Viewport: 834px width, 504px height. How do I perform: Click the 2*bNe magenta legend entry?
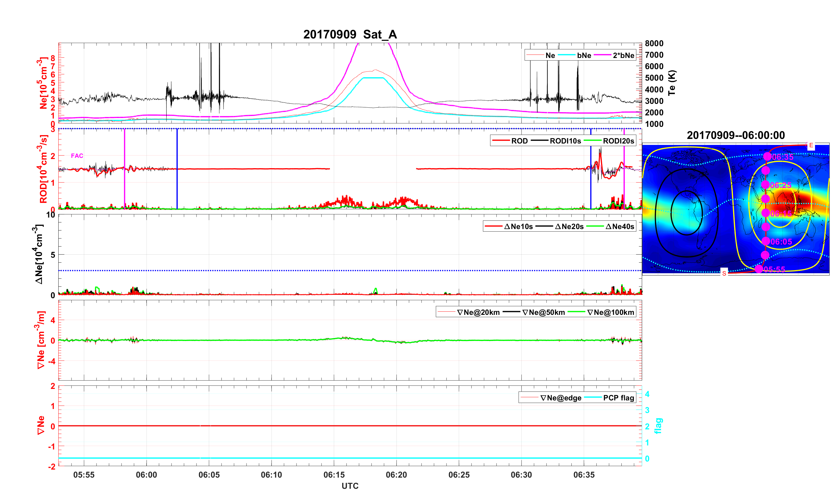[x=623, y=55]
